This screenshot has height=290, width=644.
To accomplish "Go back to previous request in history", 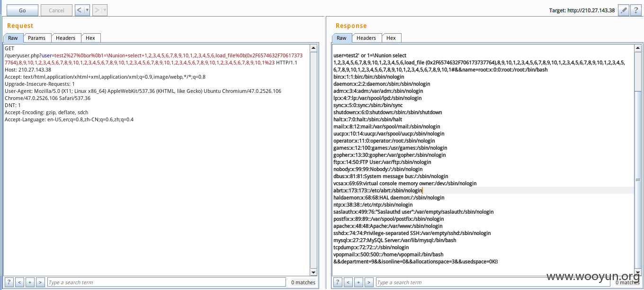I will pyautogui.click(x=80, y=10).
